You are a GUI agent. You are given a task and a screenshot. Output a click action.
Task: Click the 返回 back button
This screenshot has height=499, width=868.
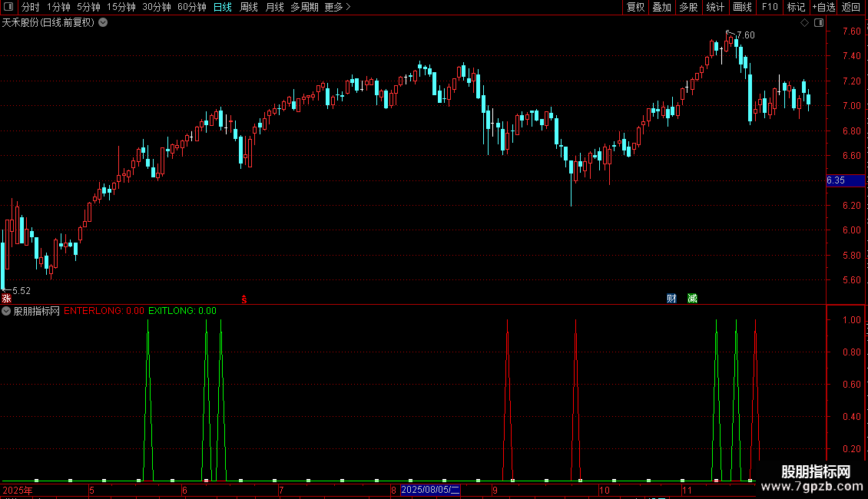pyautogui.click(x=851, y=7)
